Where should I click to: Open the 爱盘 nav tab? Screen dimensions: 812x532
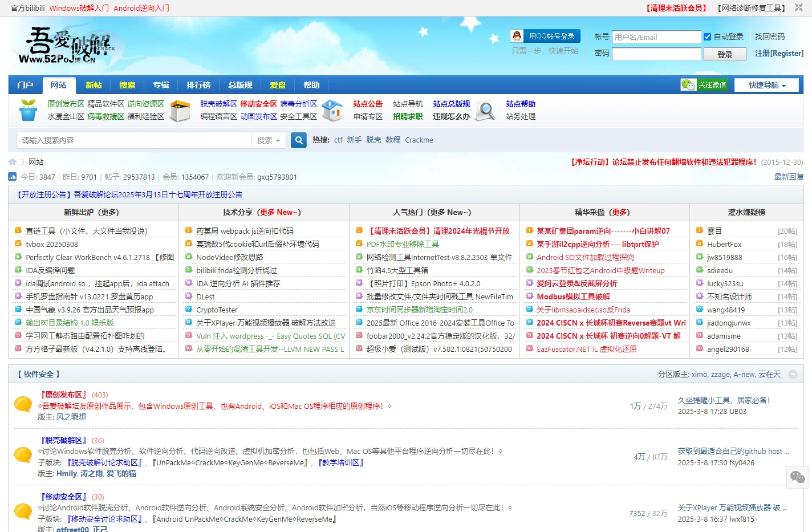click(x=278, y=85)
